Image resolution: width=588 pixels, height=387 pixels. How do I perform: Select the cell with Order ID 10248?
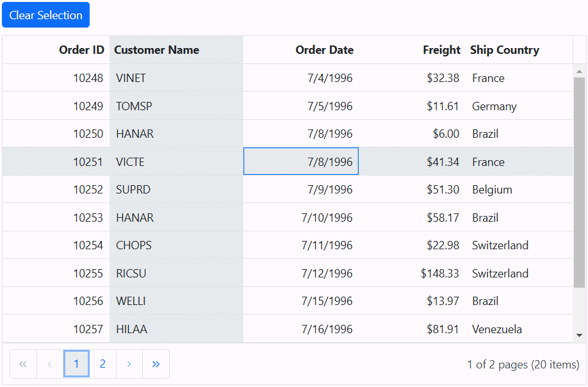tap(88, 78)
